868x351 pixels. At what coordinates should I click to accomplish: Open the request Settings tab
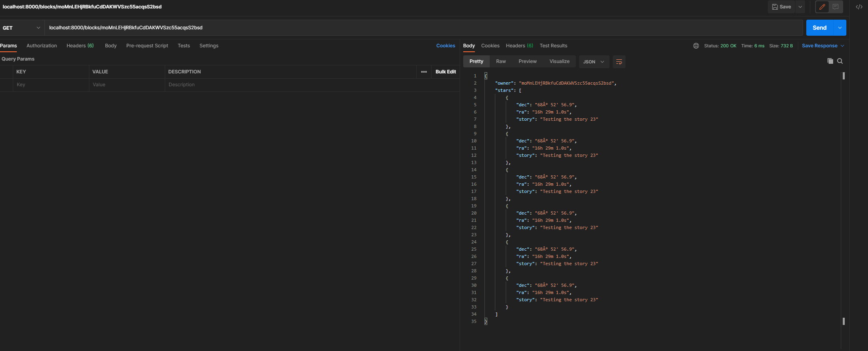point(209,46)
